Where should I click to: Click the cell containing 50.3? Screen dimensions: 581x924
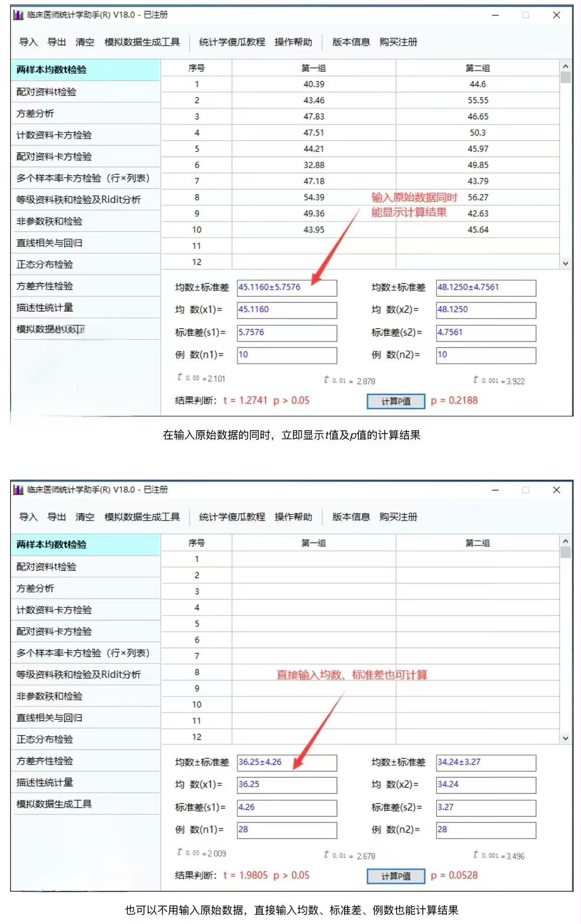478,132
